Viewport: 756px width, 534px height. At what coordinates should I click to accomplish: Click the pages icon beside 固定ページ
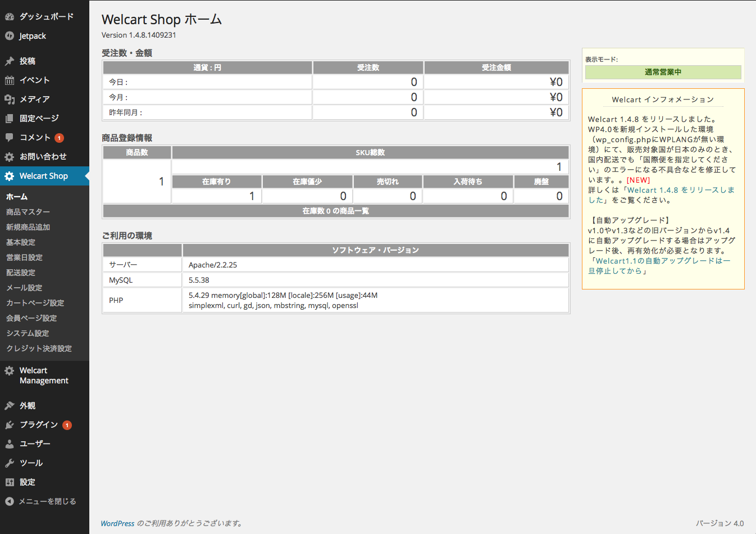tap(10, 119)
